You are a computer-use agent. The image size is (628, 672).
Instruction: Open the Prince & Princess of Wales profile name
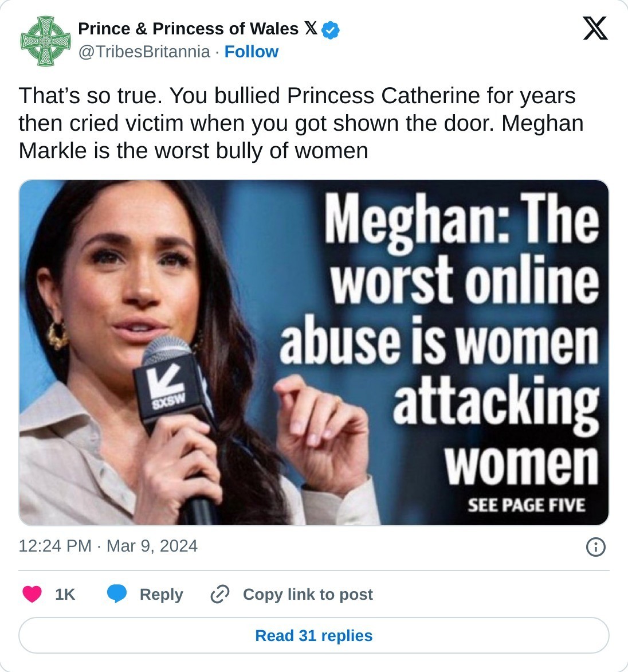point(188,29)
